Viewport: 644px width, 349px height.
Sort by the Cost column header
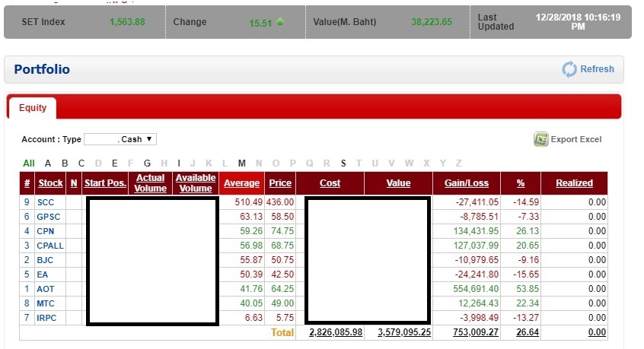pyautogui.click(x=330, y=183)
